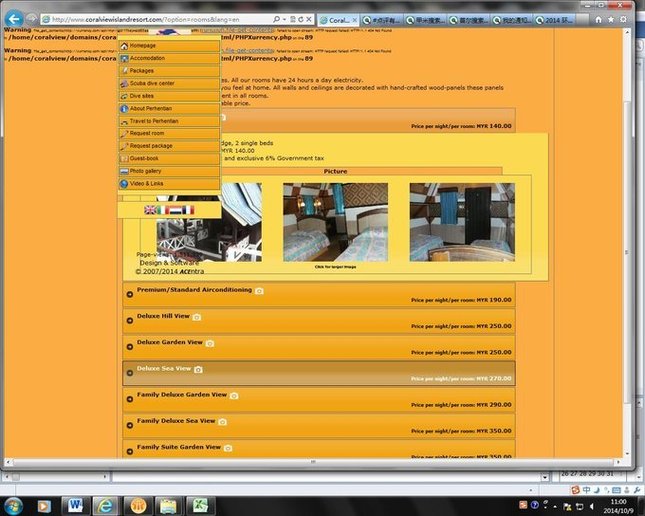
Task: Click the search magnifier in address bar
Action: 276,19
